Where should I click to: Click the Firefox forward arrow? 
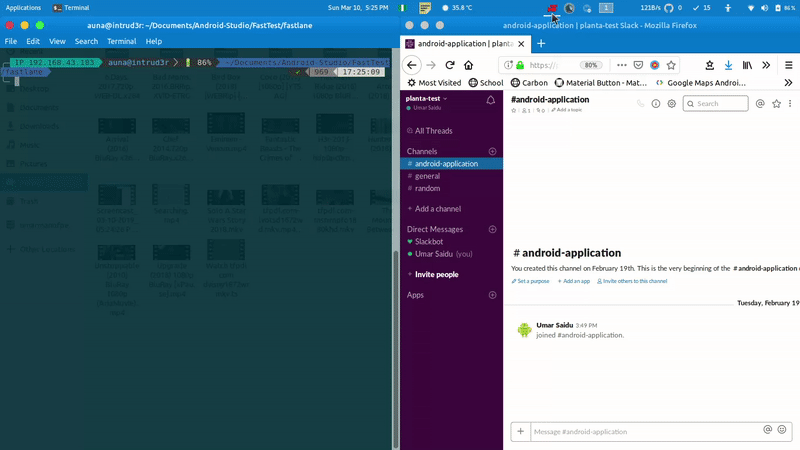coord(431,65)
